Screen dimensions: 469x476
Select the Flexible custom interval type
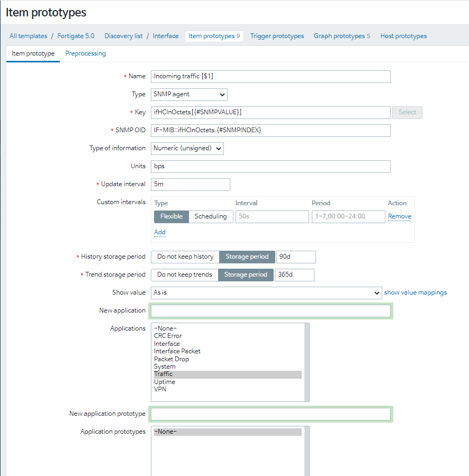[x=171, y=216]
